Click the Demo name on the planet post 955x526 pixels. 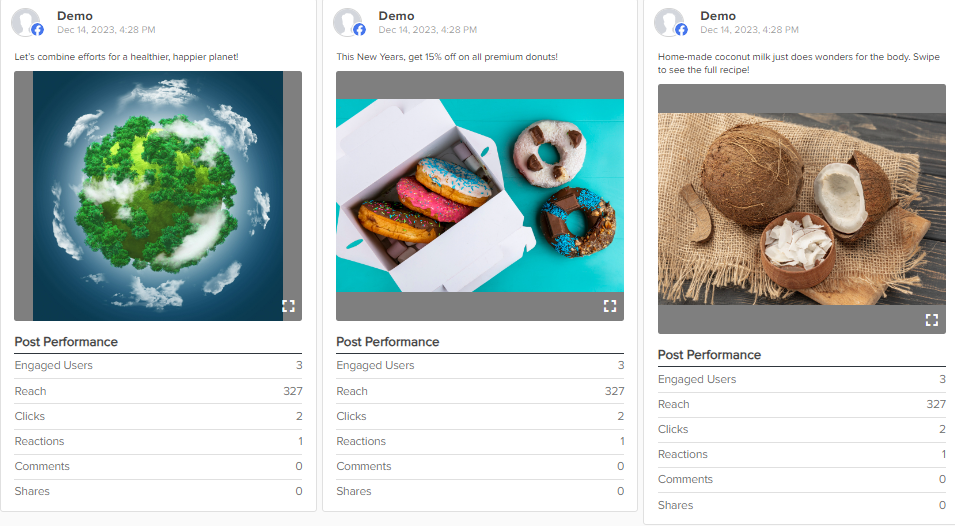(75, 16)
